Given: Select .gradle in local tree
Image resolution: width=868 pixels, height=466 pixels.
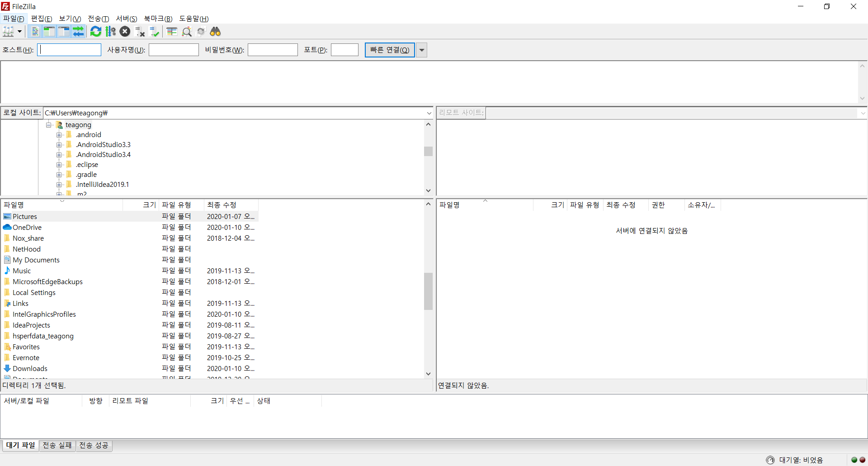Looking at the screenshot, I should (86, 175).
